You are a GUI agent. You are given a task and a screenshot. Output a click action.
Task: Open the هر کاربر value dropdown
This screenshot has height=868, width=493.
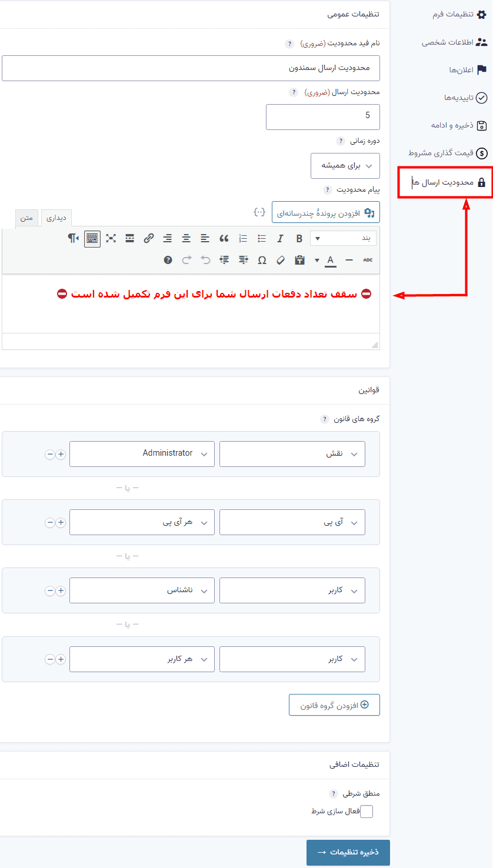(142, 659)
